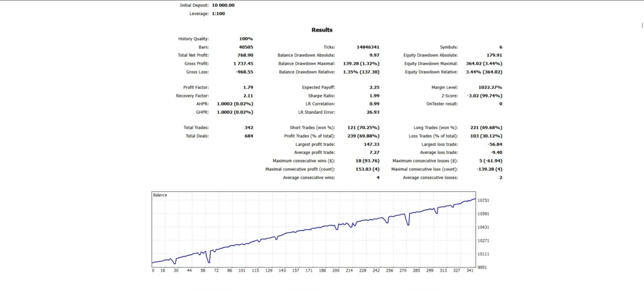
Task: Click the Initial Deposit value 10 000.00
Action: [223, 5]
